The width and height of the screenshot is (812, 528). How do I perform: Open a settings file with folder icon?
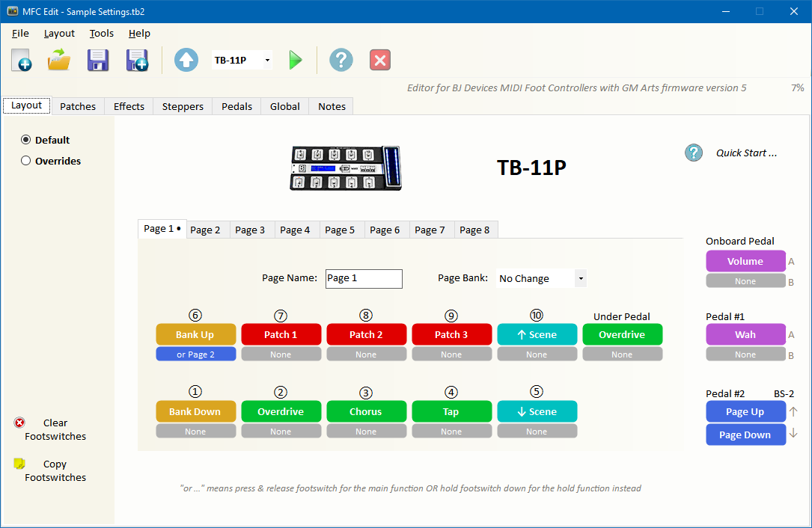(x=59, y=60)
